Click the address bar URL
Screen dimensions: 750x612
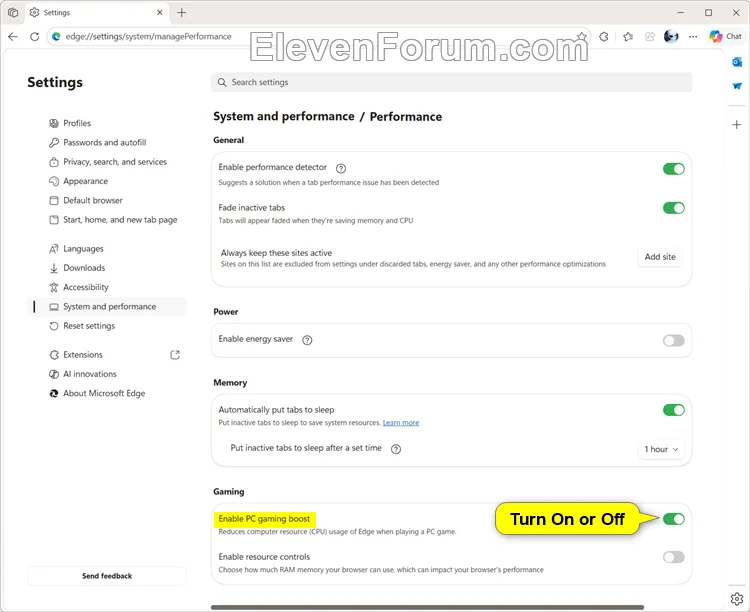point(149,36)
